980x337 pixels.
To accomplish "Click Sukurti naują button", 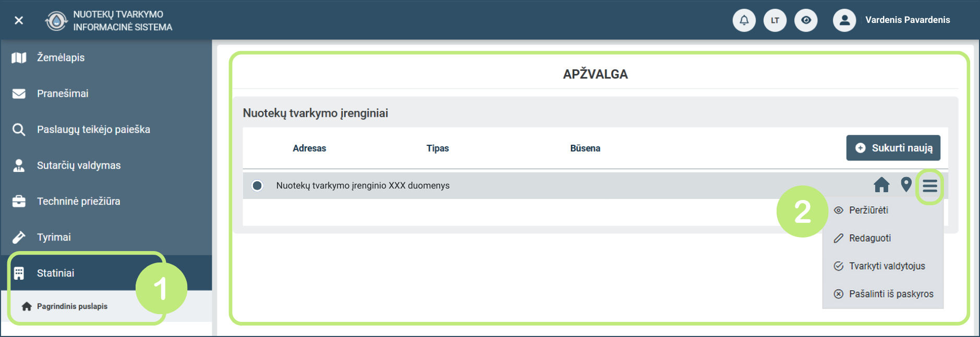I will 893,148.
